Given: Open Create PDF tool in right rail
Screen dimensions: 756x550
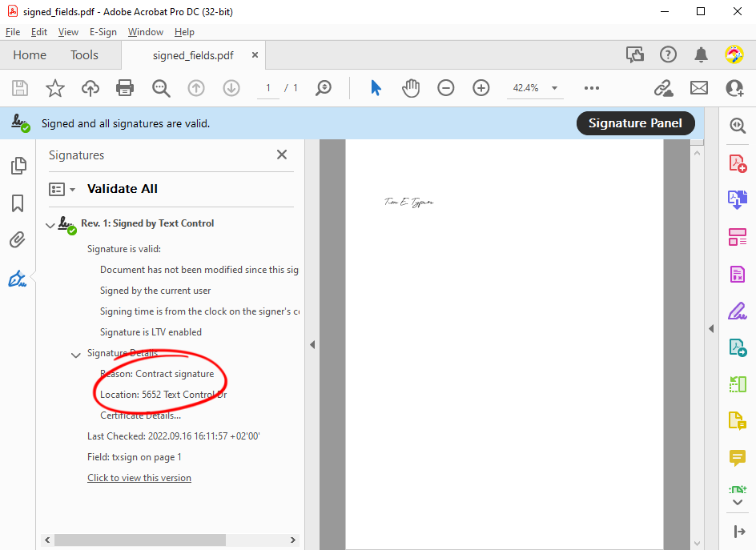Looking at the screenshot, I should 738,163.
